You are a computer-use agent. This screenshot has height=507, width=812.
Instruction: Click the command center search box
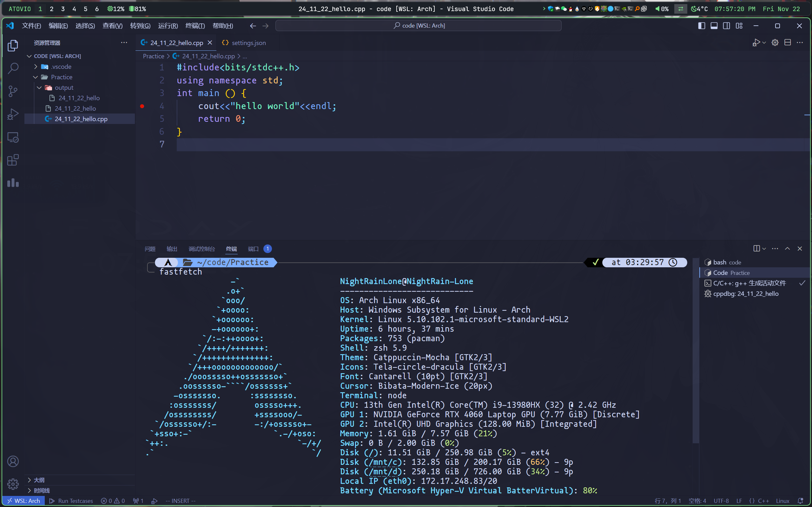(418, 25)
